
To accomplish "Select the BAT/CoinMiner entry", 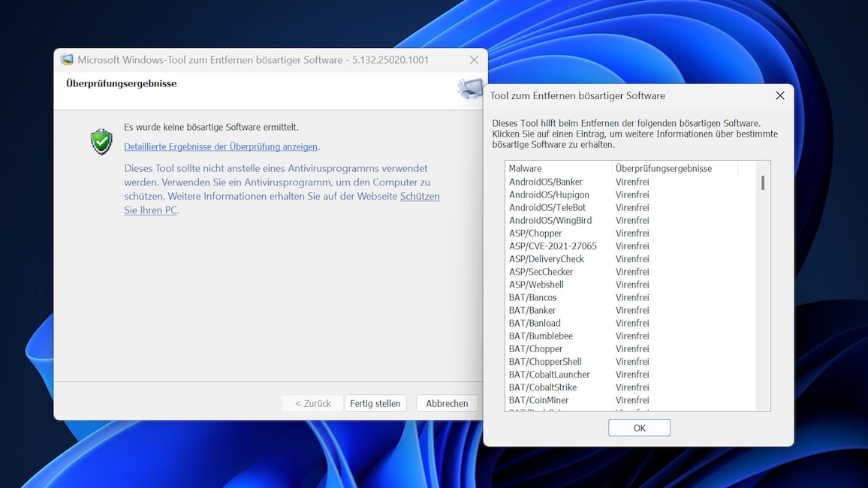I will click(538, 400).
